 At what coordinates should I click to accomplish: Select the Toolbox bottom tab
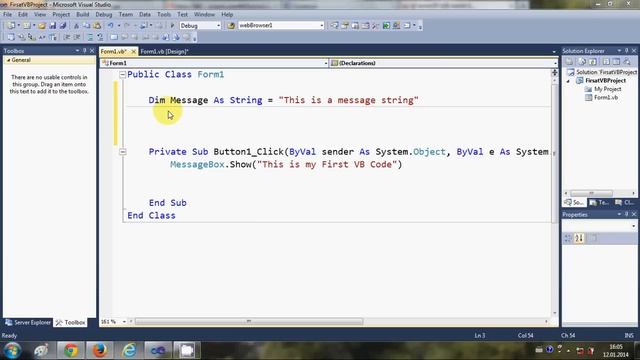[x=71, y=322]
